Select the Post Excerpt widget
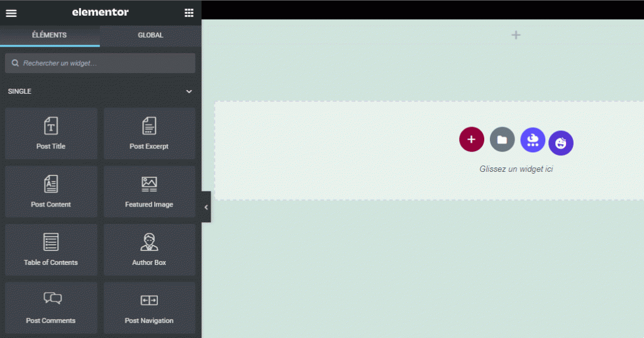This screenshot has height=338, width=644. pos(149,133)
